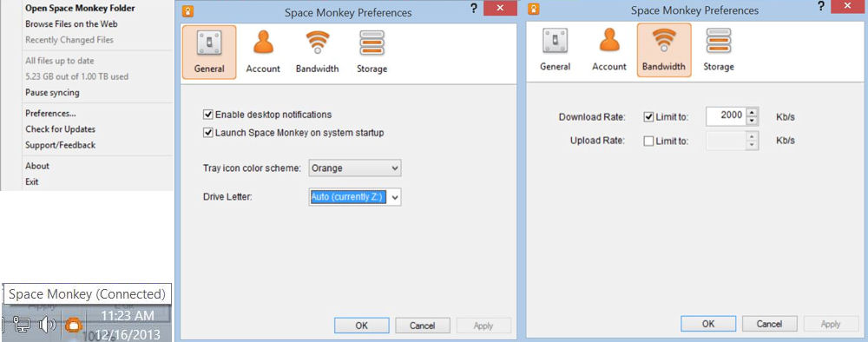Click Apply in right Preferences window

[831, 324]
